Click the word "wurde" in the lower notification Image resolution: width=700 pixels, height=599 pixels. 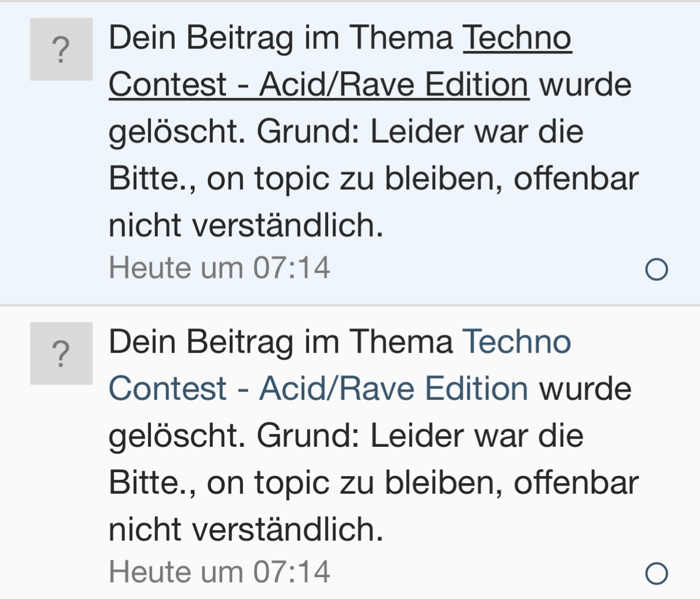click(x=585, y=388)
